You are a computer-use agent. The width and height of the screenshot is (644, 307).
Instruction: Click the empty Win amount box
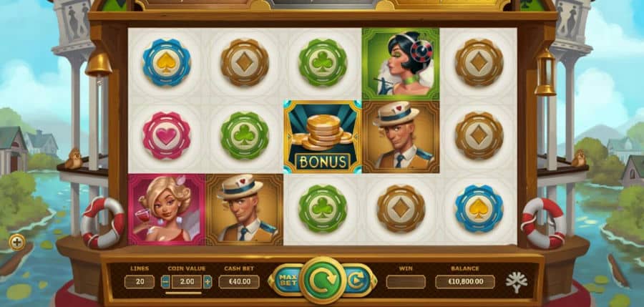click(406, 282)
